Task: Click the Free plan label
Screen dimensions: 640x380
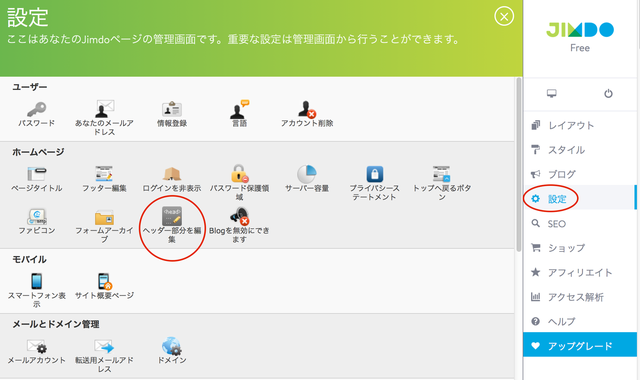Action: [x=580, y=48]
